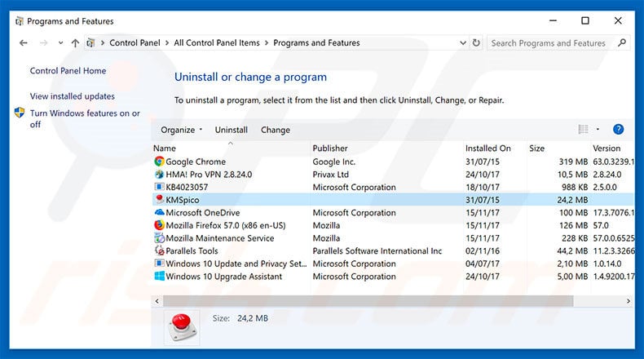The width and height of the screenshot is (644, 359).
Task: Click the refresh address bar icon
Action: click(476, 42)
